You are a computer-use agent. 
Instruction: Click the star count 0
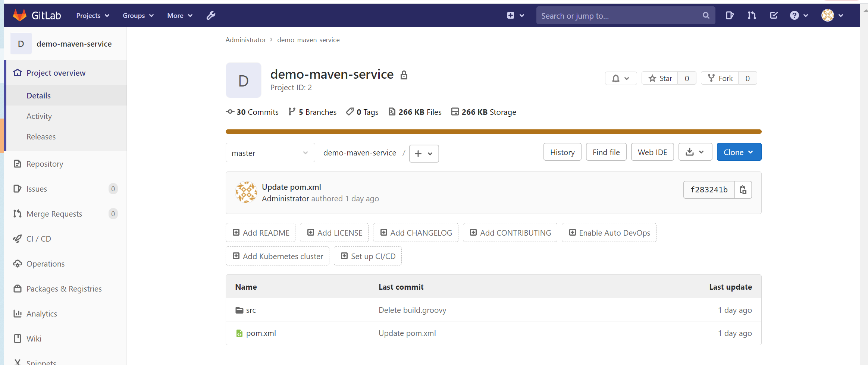point(687,78)
